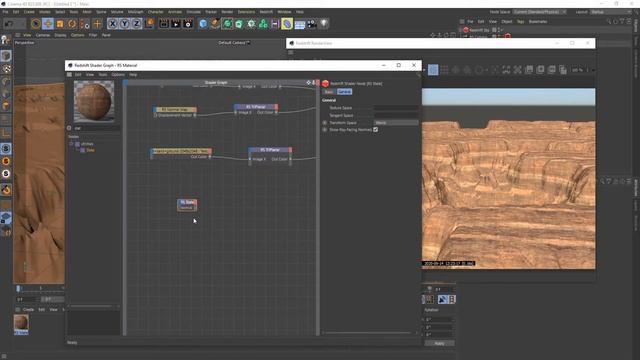The image size is (640, 360).
Task: Open the Redshift menu
Action: 266,12
